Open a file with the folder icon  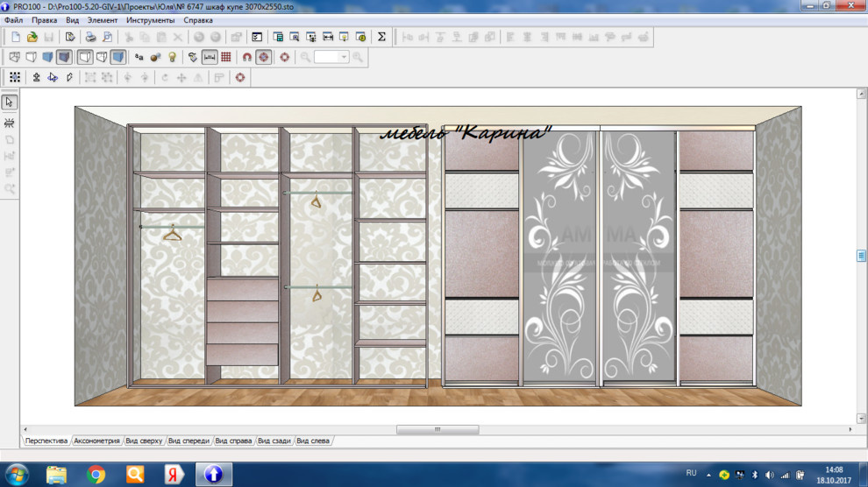pos(32,37)
